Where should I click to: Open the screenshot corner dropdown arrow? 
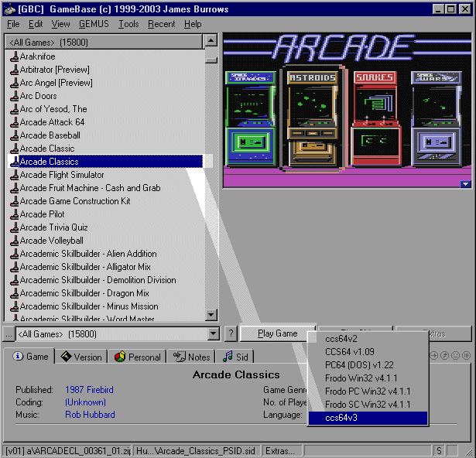pyautogui.click(x=465, y=184)
